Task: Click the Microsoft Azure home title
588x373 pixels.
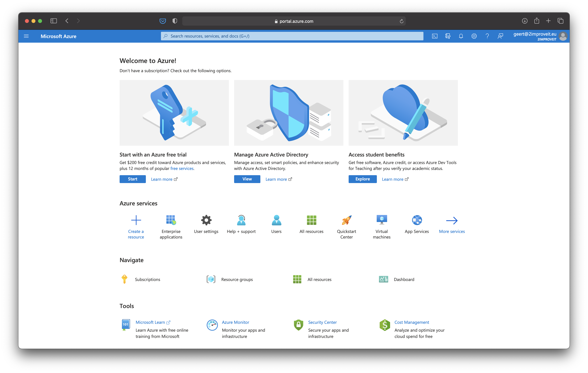Action: [58, 36]
